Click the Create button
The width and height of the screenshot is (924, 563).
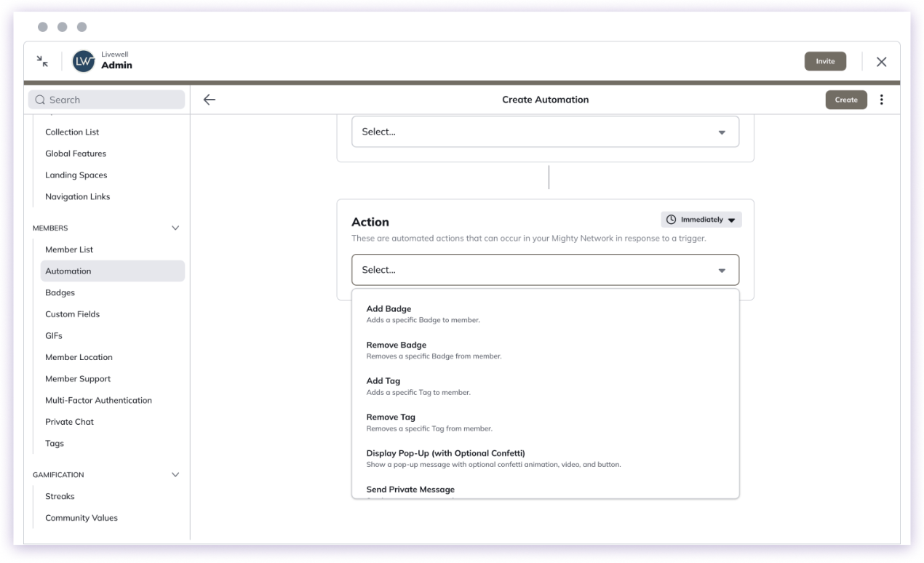(846, 100)
